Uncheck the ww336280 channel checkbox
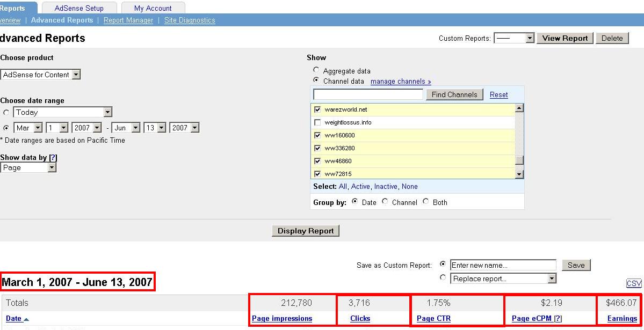 (317, 148)
